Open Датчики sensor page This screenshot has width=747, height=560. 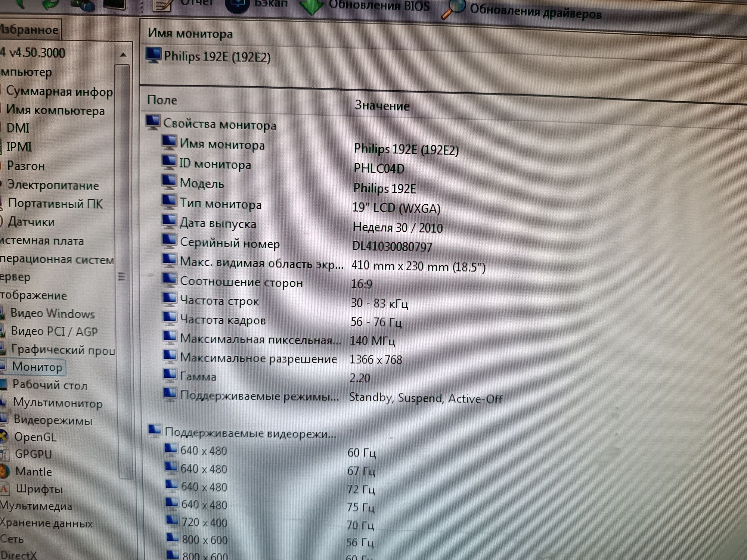[x=31, y=222]
